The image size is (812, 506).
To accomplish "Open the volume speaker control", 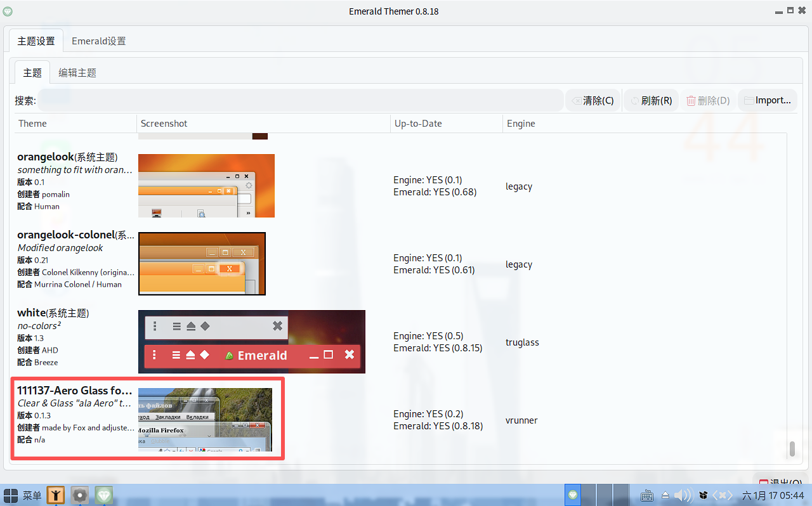I will point(683,495).
